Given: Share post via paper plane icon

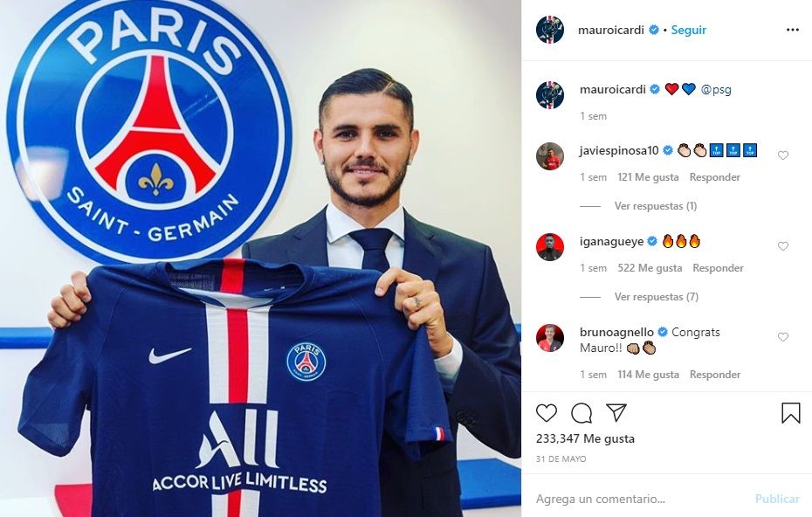Looking at the screenshot, I should pyautogui.click(x=616, y=412).
